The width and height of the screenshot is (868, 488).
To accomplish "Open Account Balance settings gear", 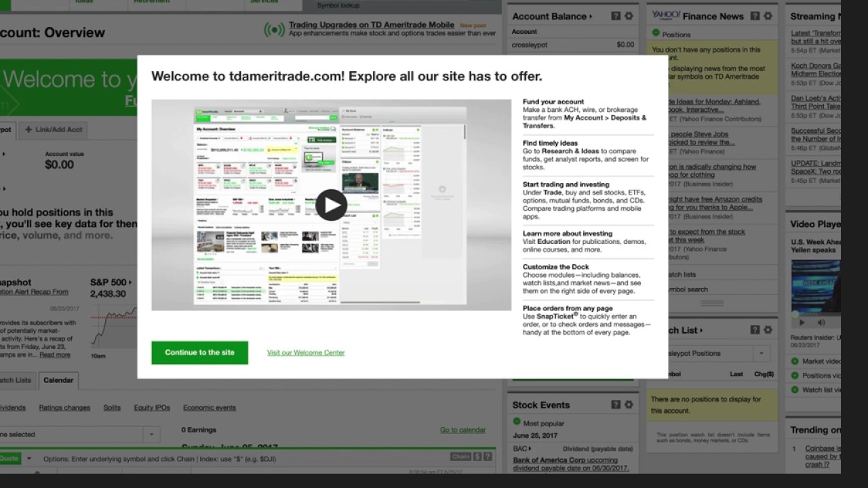I will click(629, 16).
